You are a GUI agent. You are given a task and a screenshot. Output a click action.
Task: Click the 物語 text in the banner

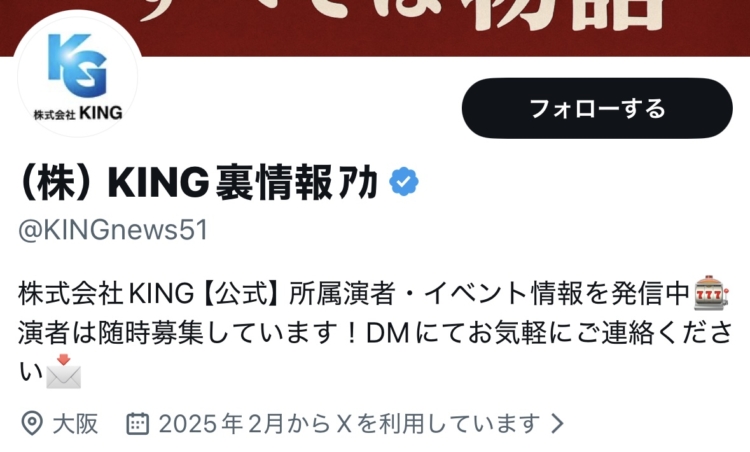565,14
